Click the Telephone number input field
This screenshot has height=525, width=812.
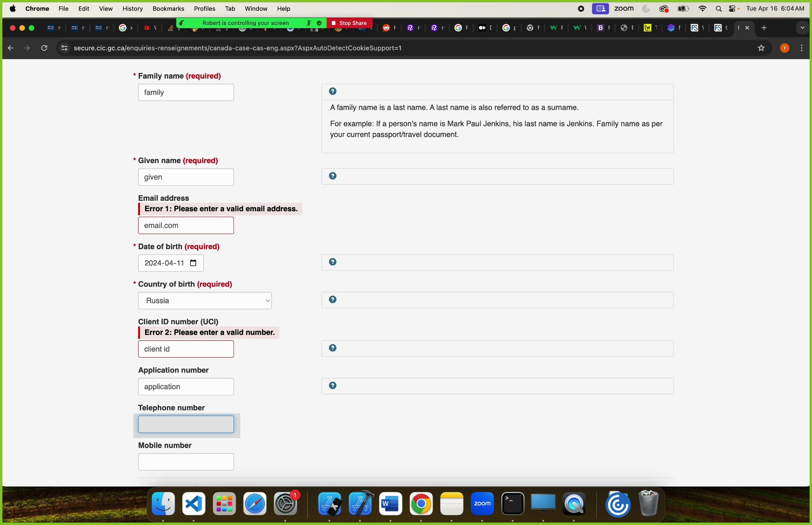(186, 424)
